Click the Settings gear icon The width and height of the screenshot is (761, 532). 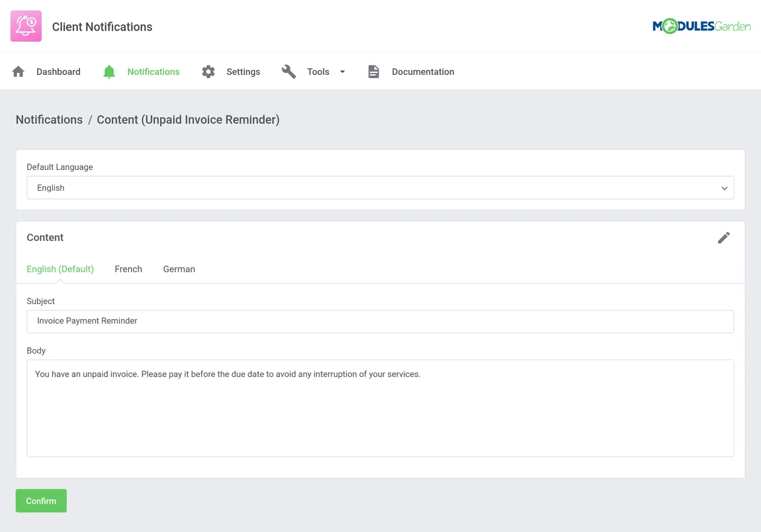[x=208, y=72]
